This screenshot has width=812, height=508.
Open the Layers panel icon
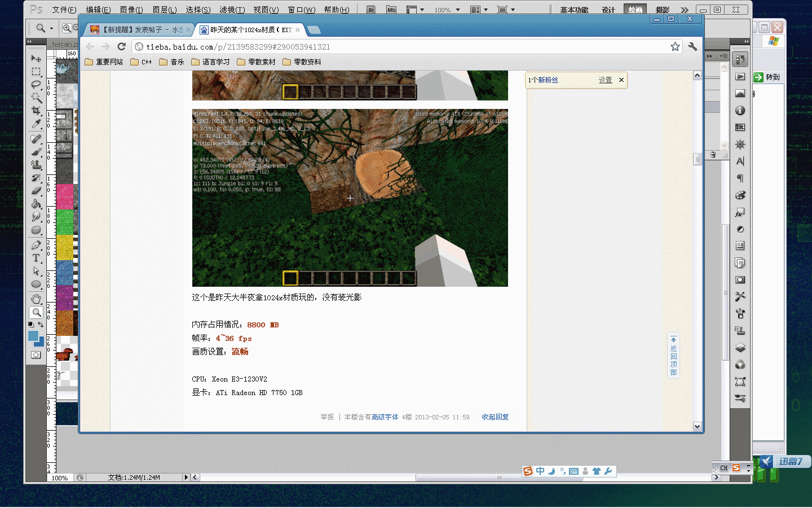(740, 348)
